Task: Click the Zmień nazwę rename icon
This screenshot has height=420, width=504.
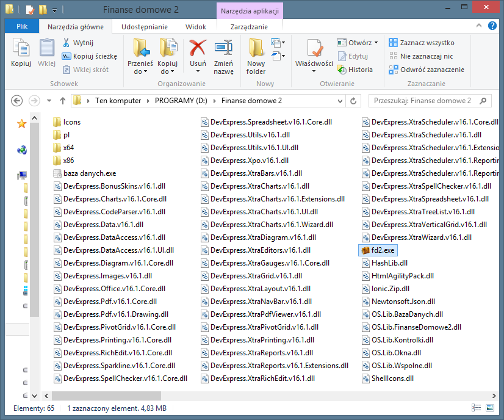Action: point(223,49)
